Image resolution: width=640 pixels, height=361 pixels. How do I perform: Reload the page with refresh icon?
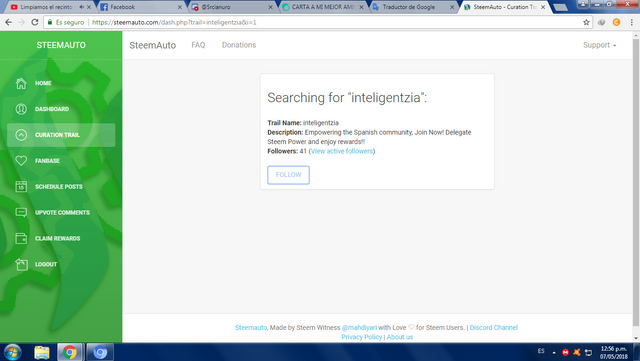pos(35,22)
